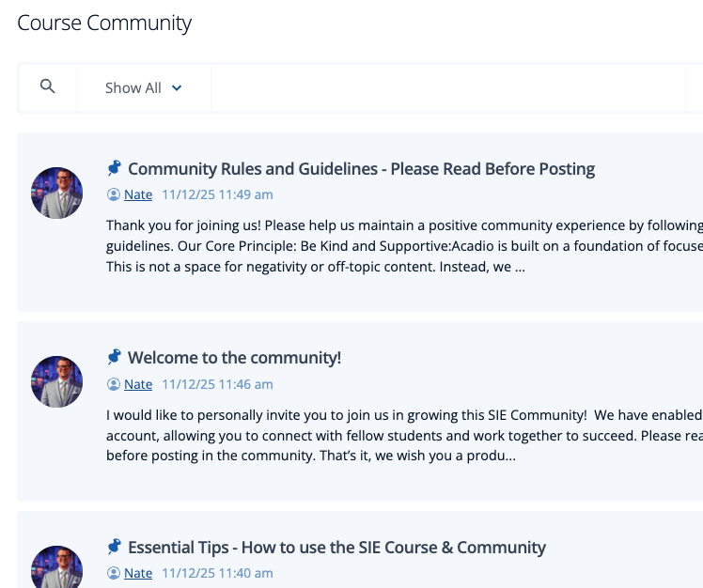Screen dimensions: 703x588
Task: Click the pin icon beside Essential Tips
Action: coord(115,547)
